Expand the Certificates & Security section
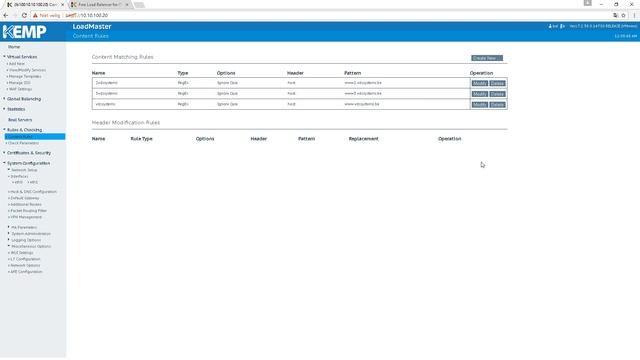The height and width of the screenshot is (360, 640). (x=29, y=153)
